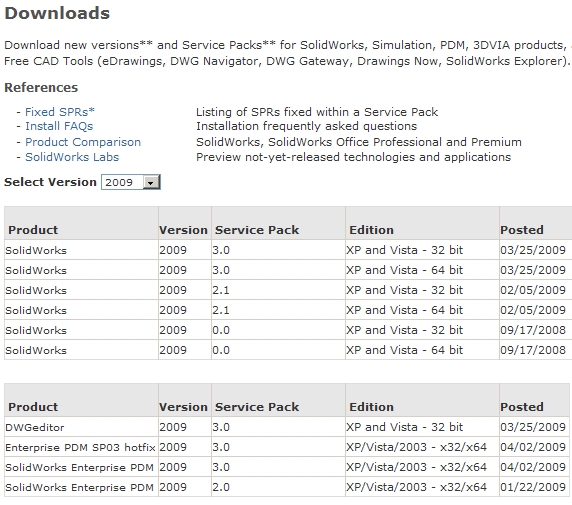572x505 pixels.
Task: Click SolidWorks in the 3.0 64 bit row
Action: 36,270
